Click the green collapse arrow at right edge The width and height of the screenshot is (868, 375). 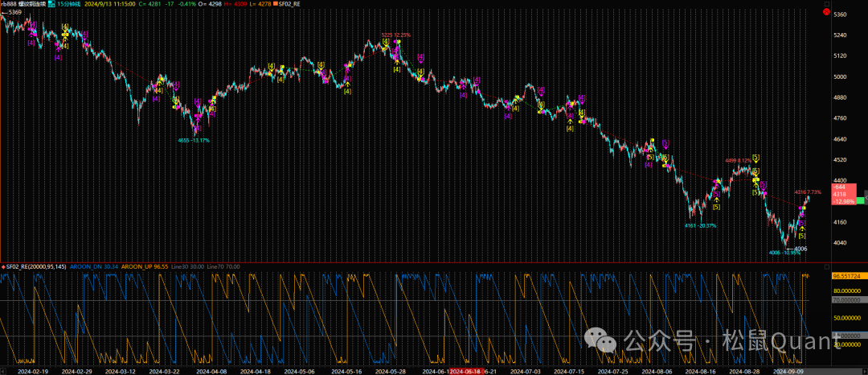coord(860,200)
